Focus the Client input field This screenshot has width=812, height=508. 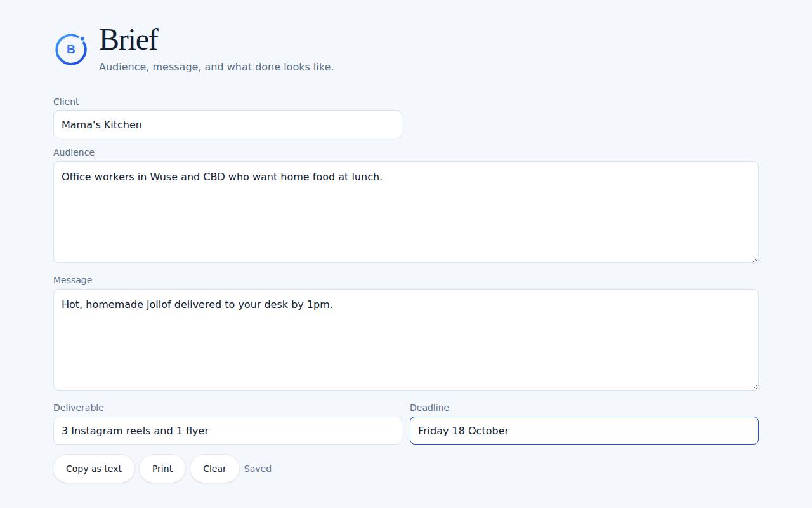coord(228,124)
